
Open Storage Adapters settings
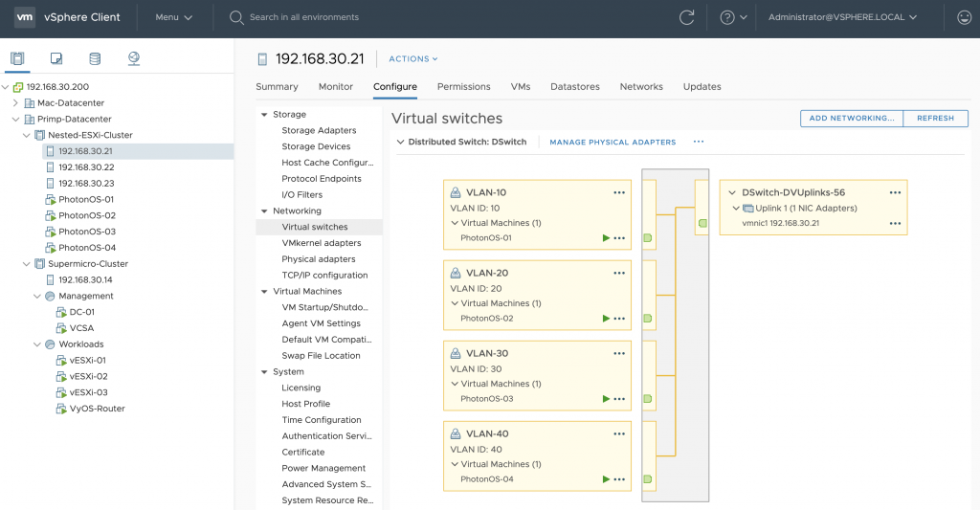click(x=319, y=131)
